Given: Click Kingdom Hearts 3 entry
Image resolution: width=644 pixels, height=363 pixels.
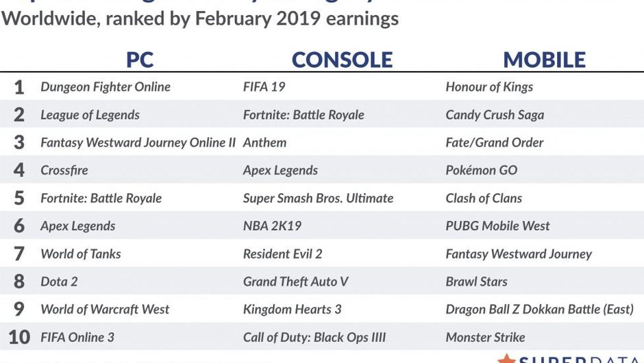Looking at the screenshot, I should [292, 310].
